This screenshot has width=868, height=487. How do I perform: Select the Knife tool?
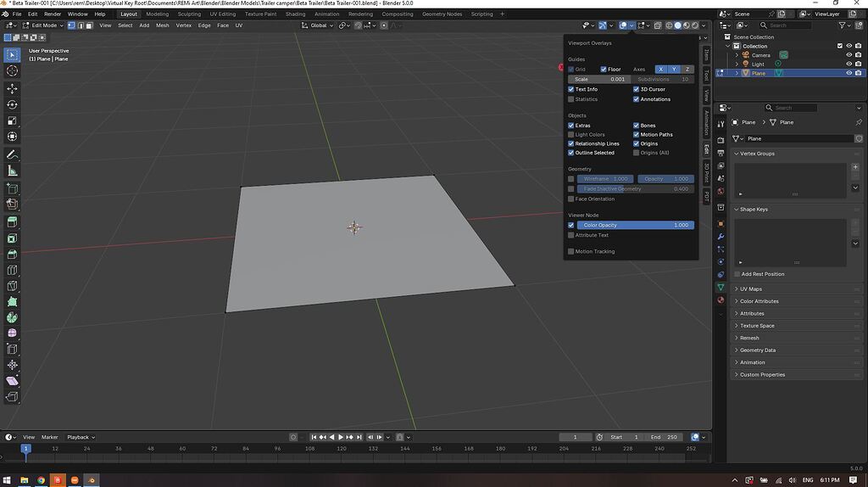pos(12,286)
